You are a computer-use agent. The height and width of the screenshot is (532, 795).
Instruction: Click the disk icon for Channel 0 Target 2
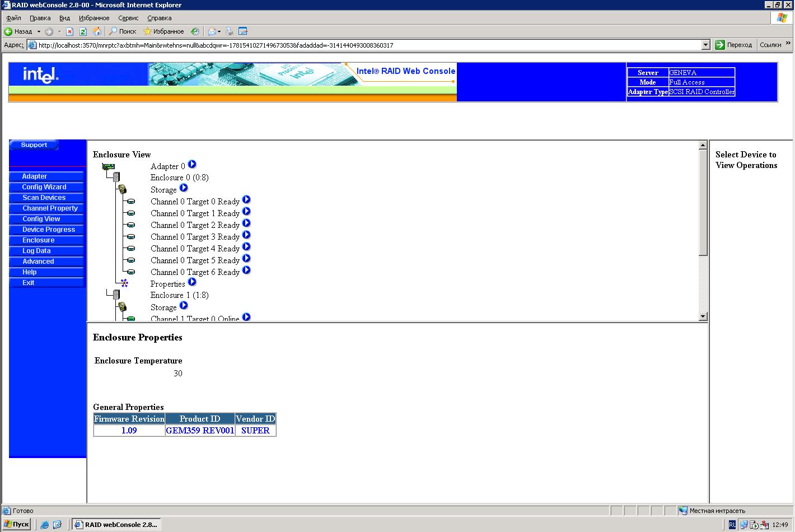[x=131, y=225]
